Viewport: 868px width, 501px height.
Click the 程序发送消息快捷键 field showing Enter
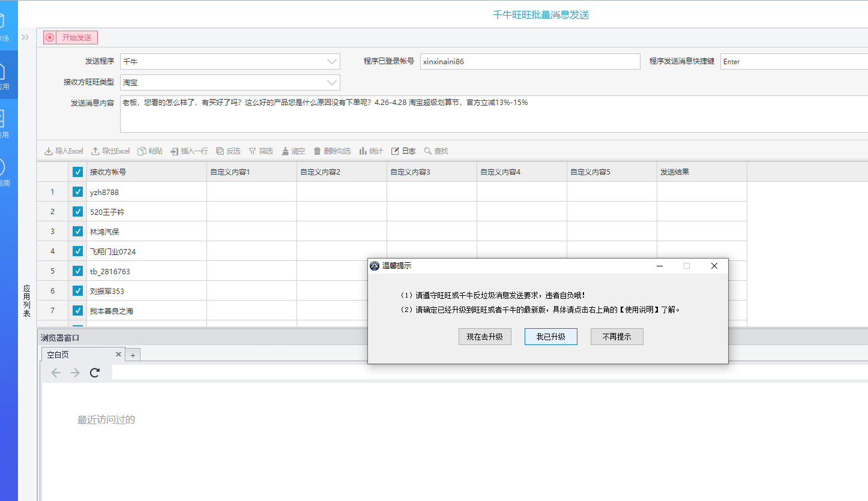click(x=794, y=61)
